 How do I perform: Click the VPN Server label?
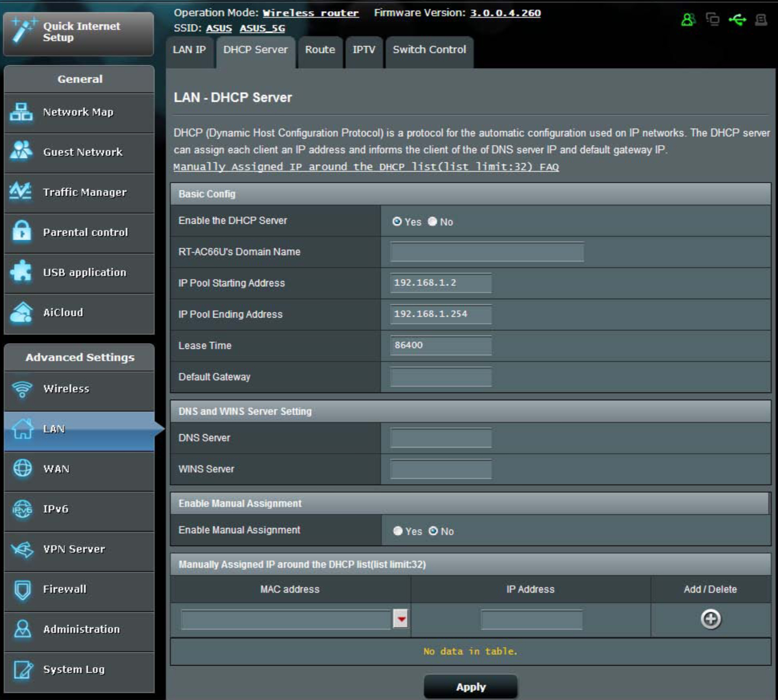coord(74,549)
